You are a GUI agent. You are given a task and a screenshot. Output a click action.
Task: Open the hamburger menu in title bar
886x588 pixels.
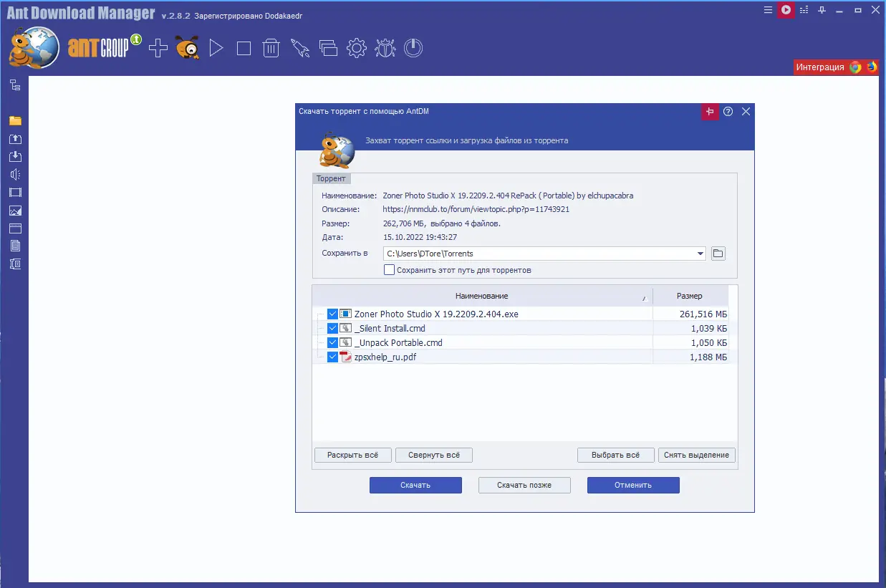[768, 10]
